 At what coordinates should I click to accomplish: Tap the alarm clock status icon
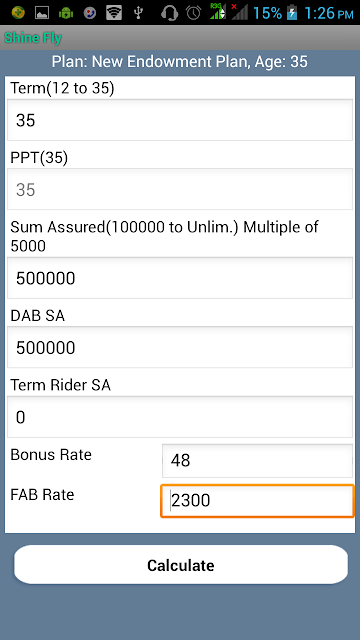coord(193,13)
